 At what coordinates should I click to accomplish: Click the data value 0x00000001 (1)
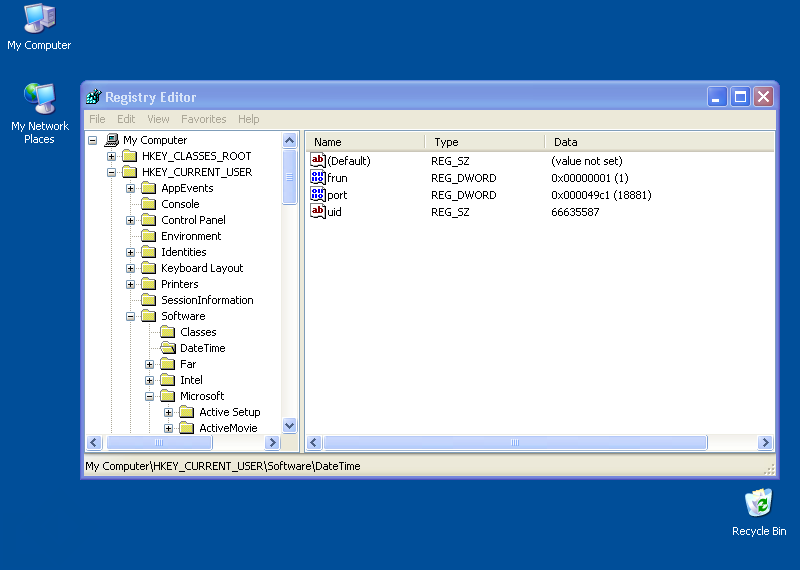tap(590, 178)
